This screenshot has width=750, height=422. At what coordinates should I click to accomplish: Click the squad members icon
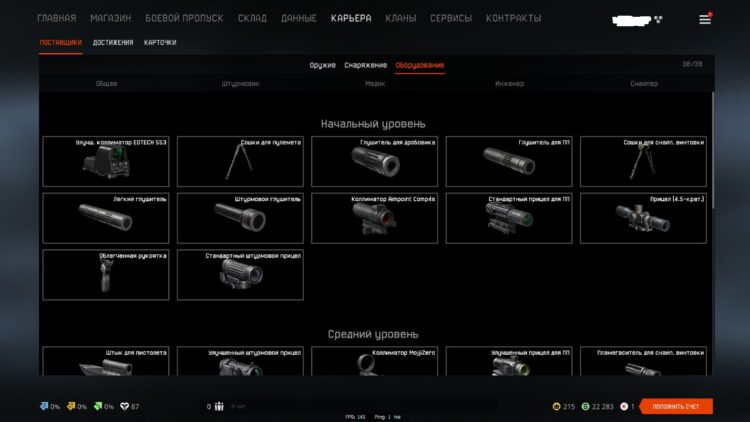tap(219, 406)
